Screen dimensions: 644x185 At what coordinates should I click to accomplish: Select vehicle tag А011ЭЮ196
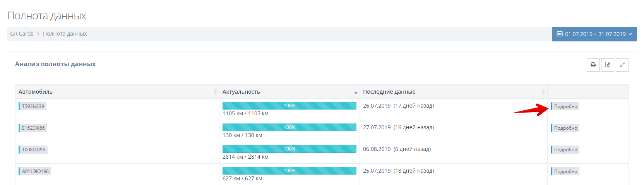point(35,171)
